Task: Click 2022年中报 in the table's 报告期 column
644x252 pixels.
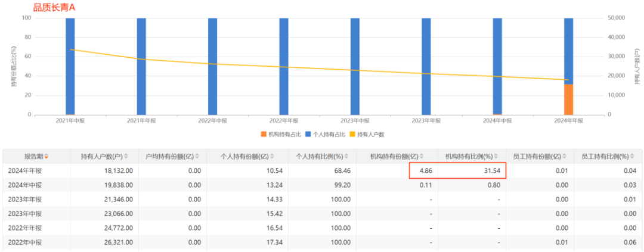Action: tap(24, 242)
